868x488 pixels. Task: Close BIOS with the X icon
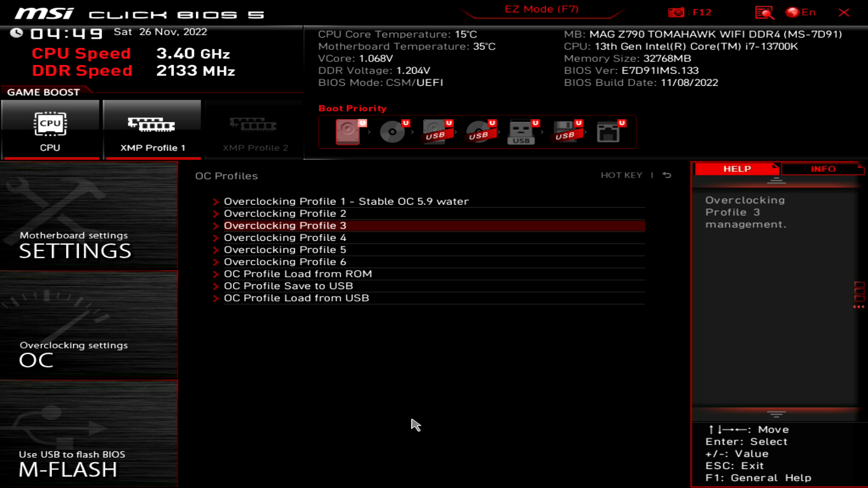(844, 13)
